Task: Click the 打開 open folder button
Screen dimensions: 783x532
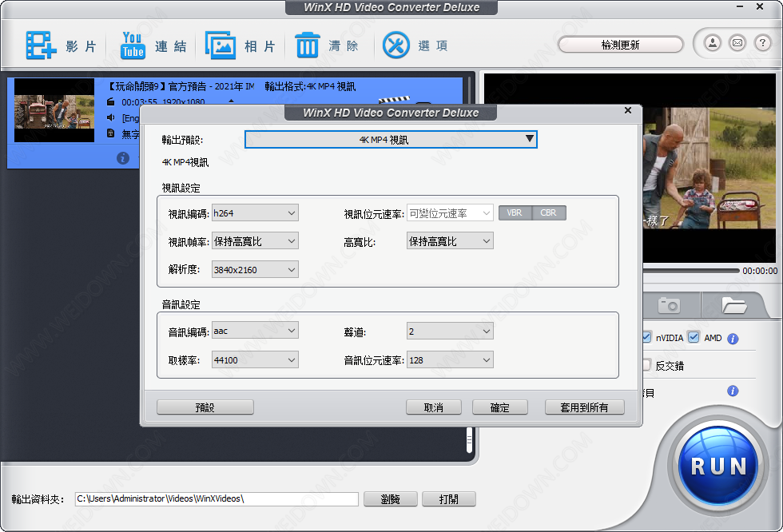Action: click(449, 499)
